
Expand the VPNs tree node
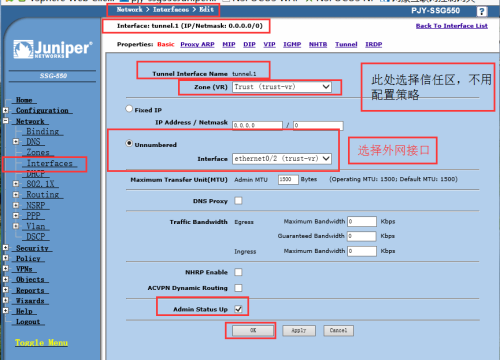(6, 269)
